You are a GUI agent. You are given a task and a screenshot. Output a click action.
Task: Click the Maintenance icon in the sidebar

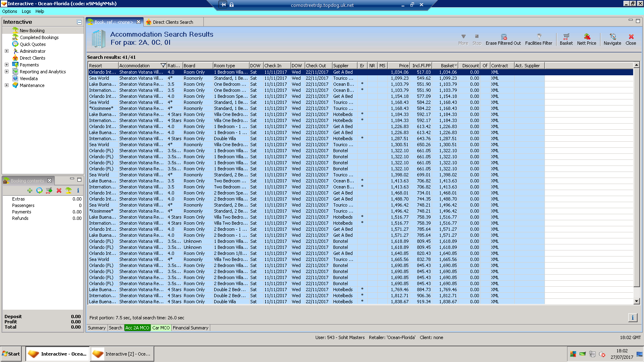tap(15, 85)
